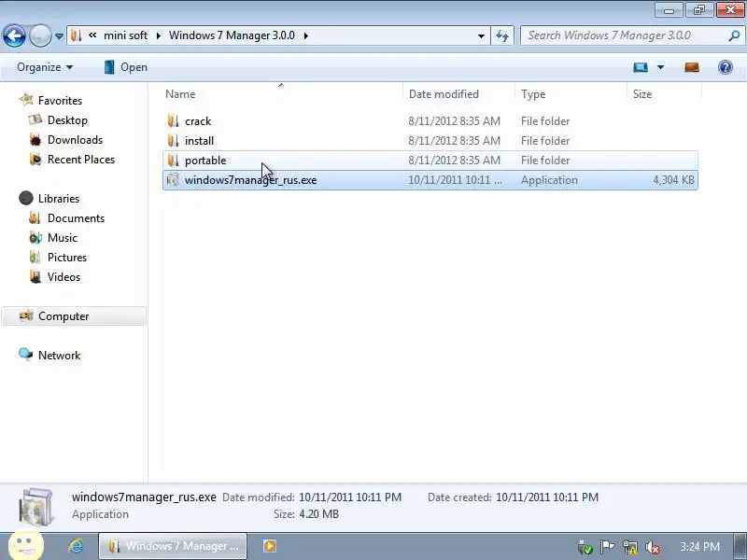The height and width of the screenshot is (560, 747).
Task: Select Network in navigation pane
Action: 59,356
